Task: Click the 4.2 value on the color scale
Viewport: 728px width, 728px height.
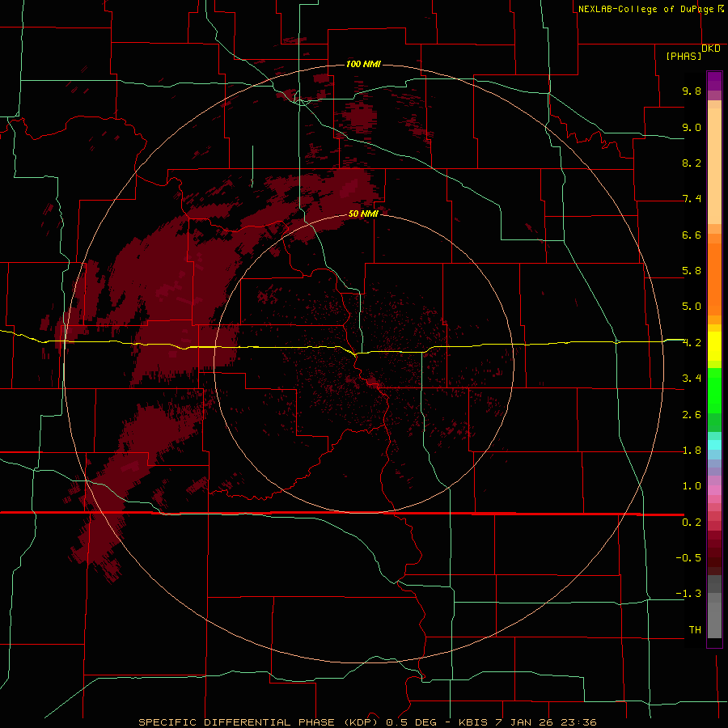Action: pyautogui.click(x=692, y=343)
